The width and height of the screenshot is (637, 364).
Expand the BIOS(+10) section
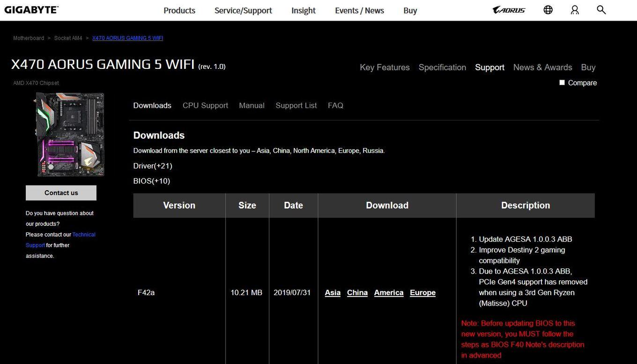click(x=152, y=181)
